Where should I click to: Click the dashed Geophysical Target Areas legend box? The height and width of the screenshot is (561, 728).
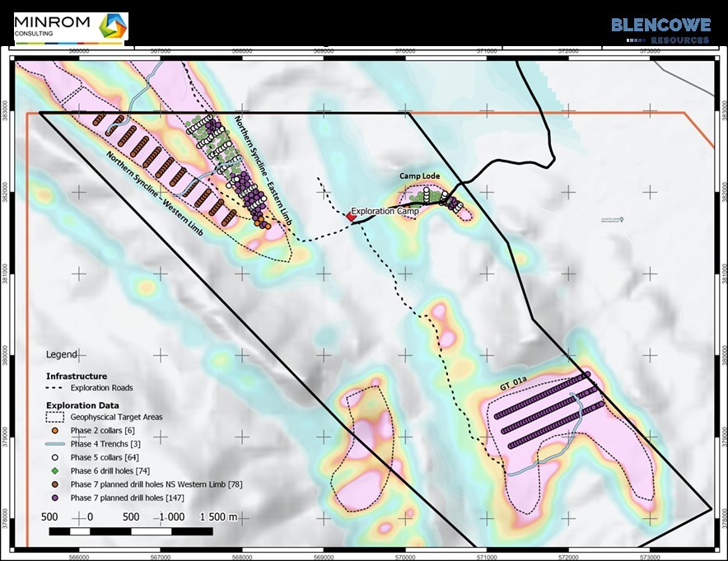54,417
